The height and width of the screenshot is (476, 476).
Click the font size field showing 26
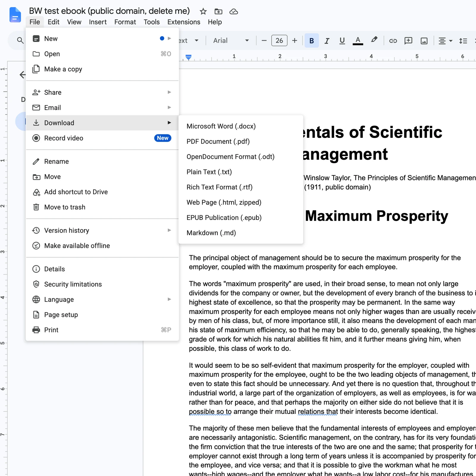click(x=279, y=41)
